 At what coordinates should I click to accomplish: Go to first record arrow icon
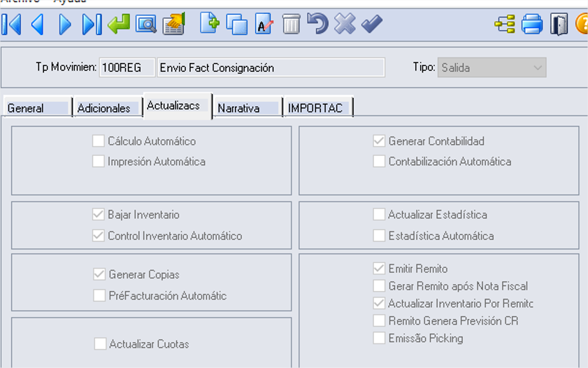[x=11, y=24]
